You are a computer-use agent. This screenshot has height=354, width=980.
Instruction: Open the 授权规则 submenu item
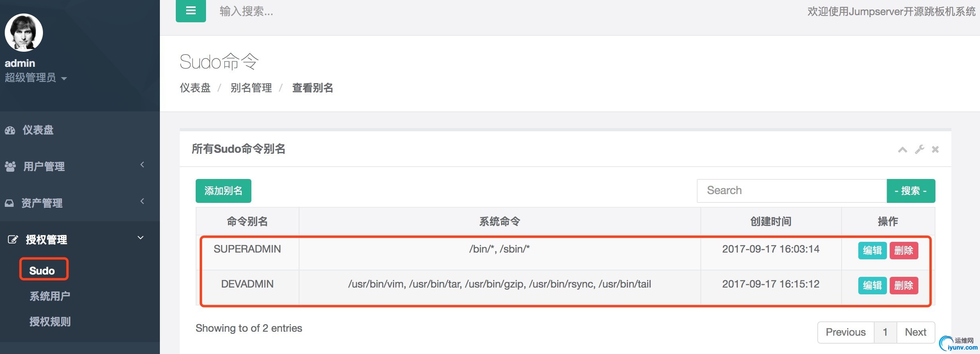50,322
